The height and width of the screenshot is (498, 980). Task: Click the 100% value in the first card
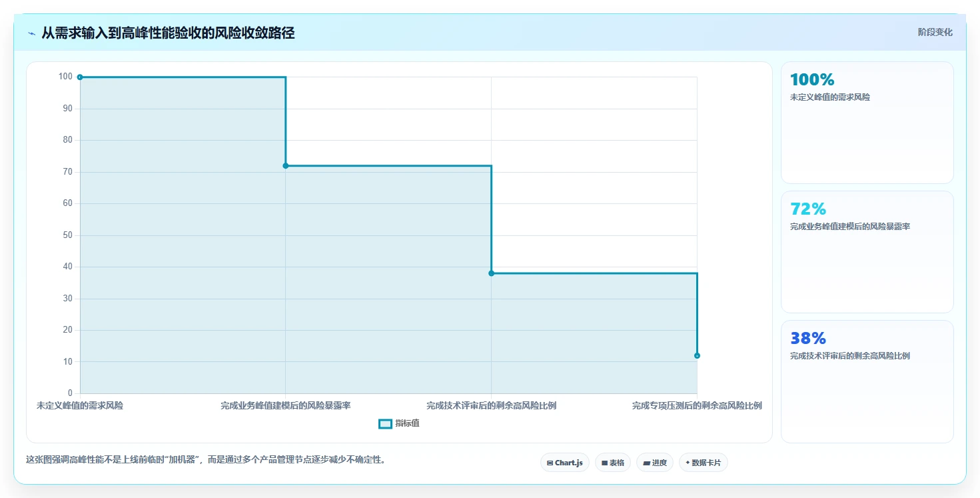(x=812, y=80)
